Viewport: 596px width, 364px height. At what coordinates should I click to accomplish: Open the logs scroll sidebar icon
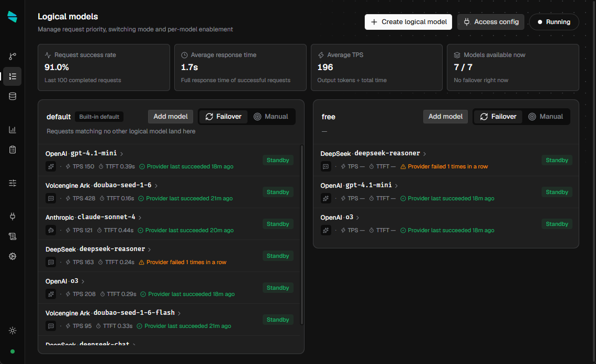[x=13, y=236]
